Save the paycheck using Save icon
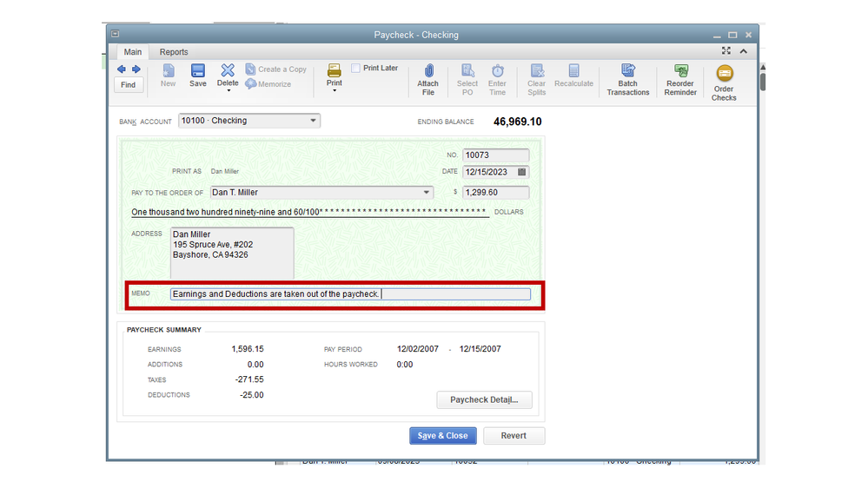Image resolution: width=868 pixels, height=488 pixels. coord(197,71)
